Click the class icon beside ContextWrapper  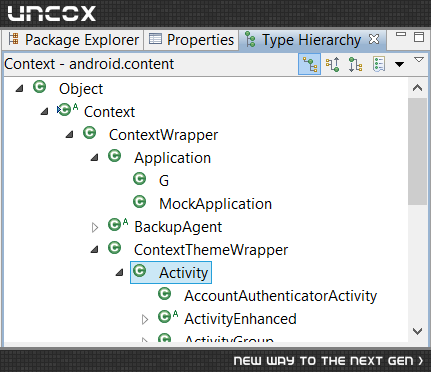90,133
